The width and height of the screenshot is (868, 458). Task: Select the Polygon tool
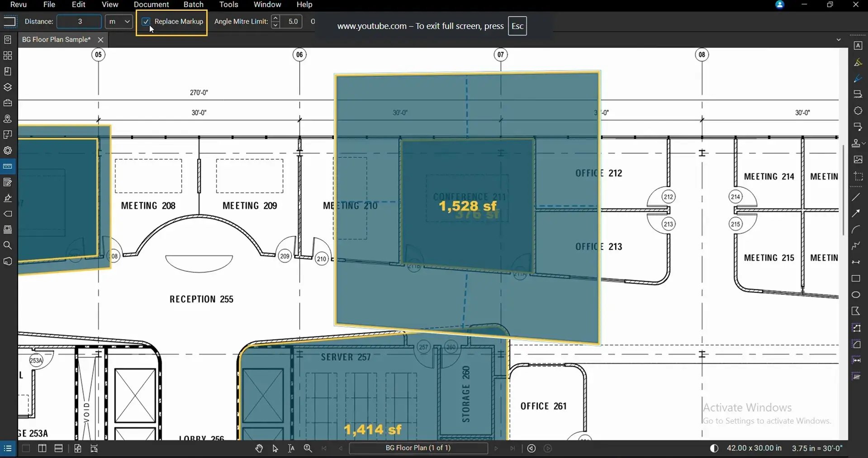tap(856, 311)
